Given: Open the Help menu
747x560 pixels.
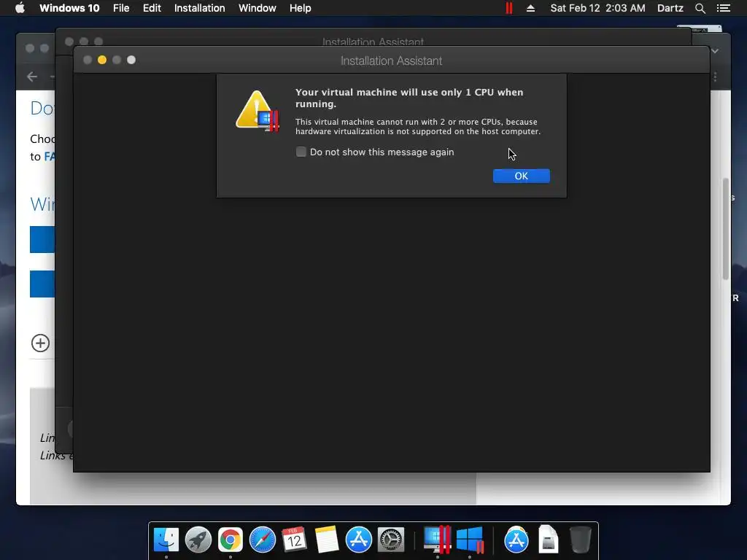Looking at the screenshot, I should pos(300,8).
